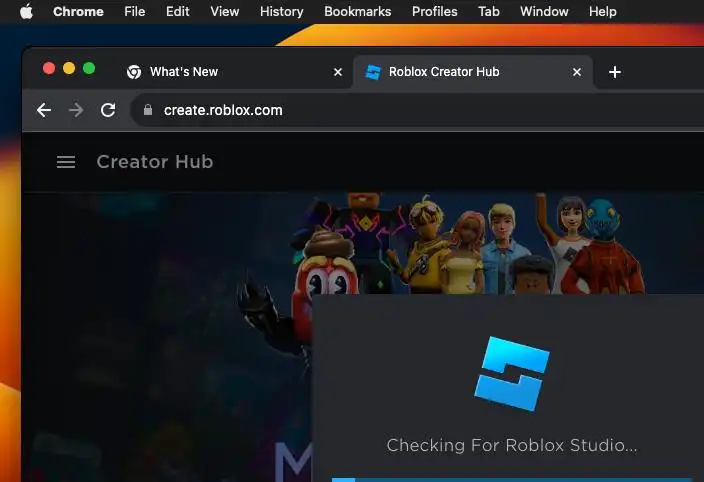704x482 pixels.
Task: Open the Edit menu
Action: [177, 11]
